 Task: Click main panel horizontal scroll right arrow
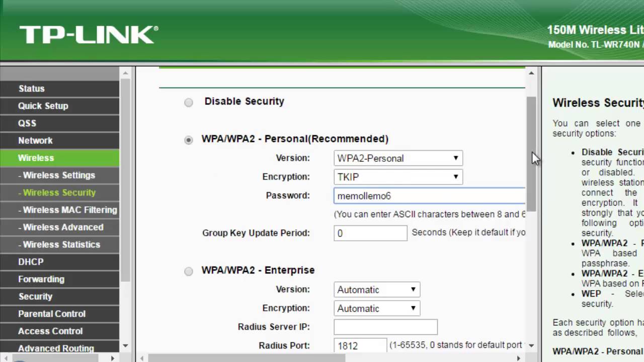point(519,358)
